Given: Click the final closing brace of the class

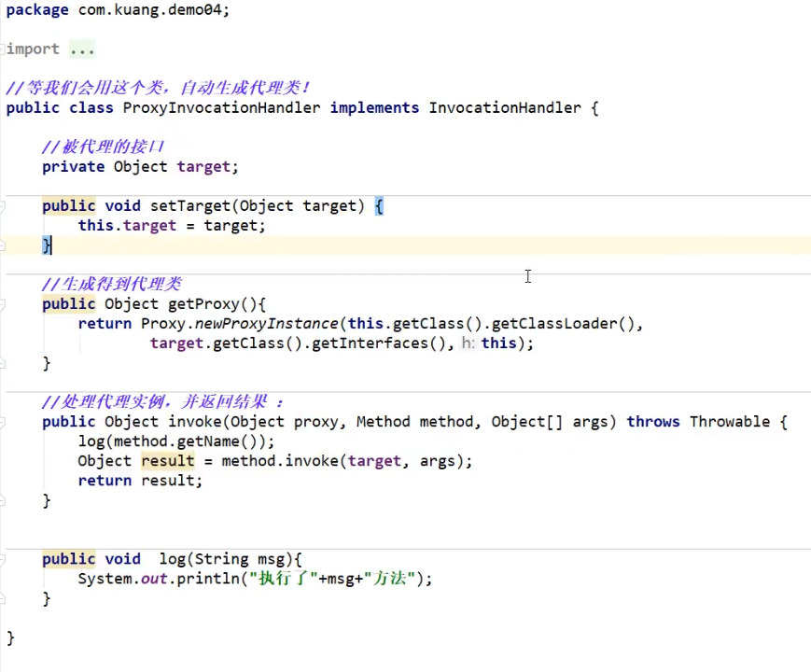Looking at the screenshot, I should click(10, 637).
